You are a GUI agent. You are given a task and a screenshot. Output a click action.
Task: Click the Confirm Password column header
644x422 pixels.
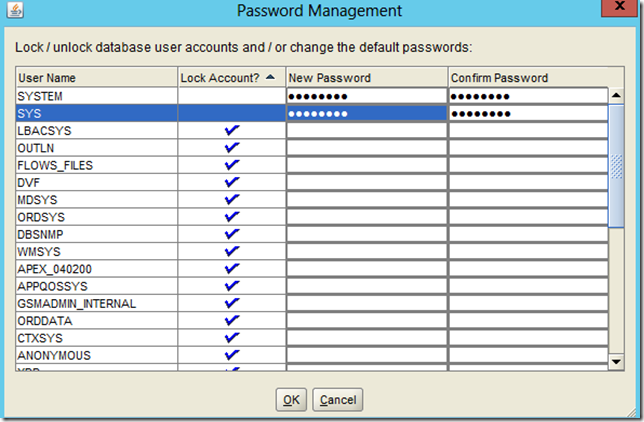pos(527,78)
